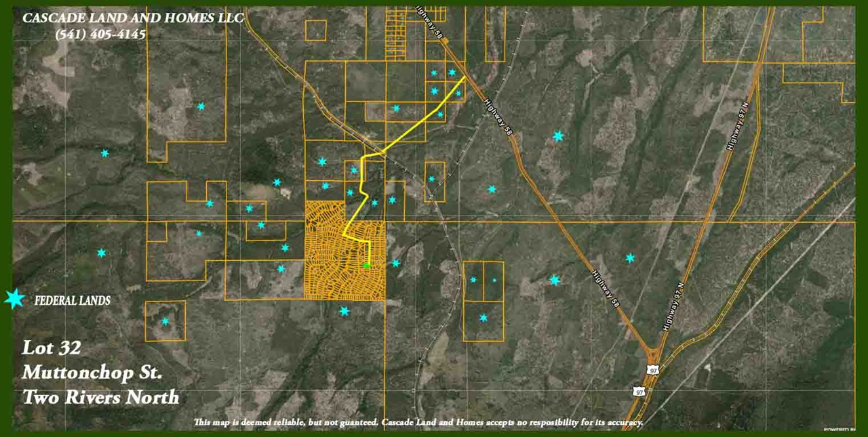Viewport: 868px width, 437px height.
Task: Click the Two Rivers North text
Action: coord(100,397)
